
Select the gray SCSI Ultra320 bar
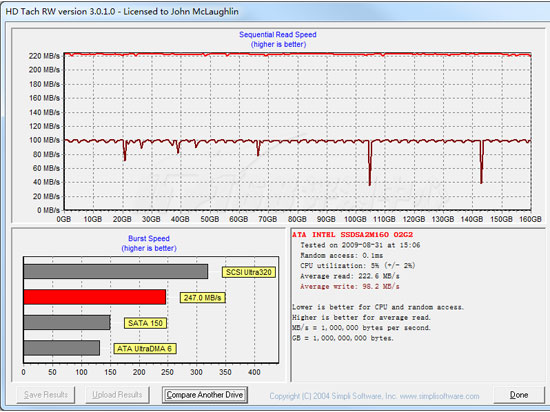116,271
